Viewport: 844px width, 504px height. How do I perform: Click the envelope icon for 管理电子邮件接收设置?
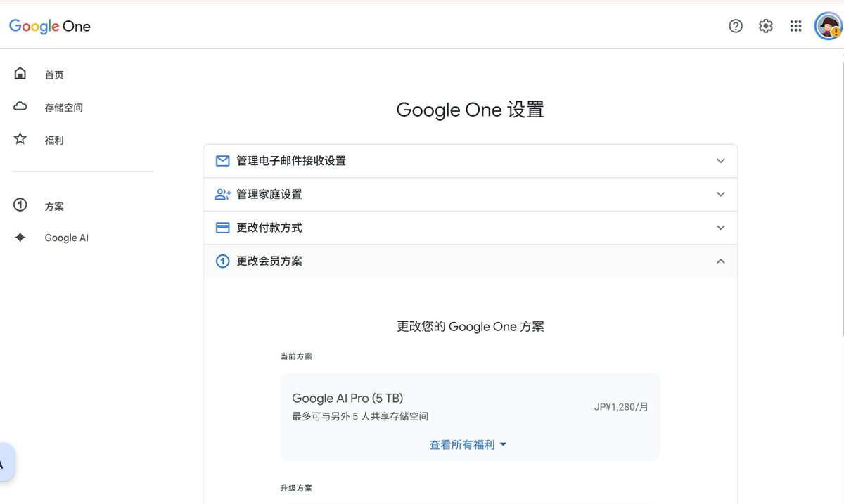(222, 161)
